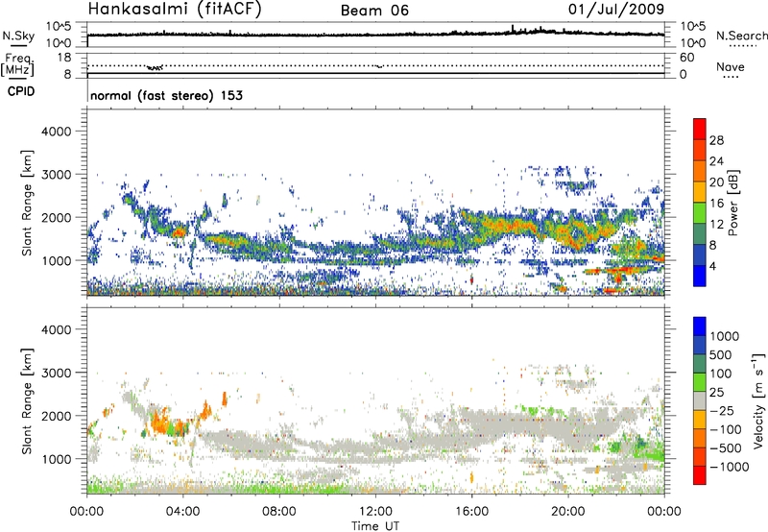Click the '16:00' time tick label
768x532 pixels.
pyautogui.click(x=471, y=512)
